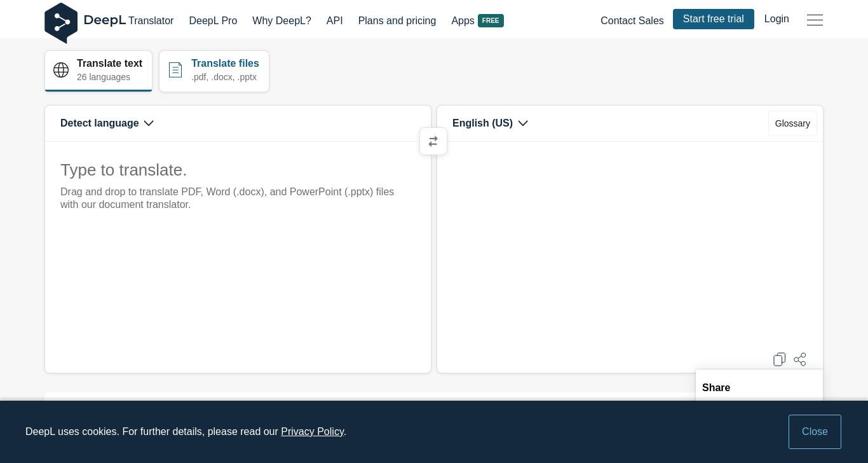Open the Glossary button
The height and width of the screenshot is (463, 868).
pos(792,123)
